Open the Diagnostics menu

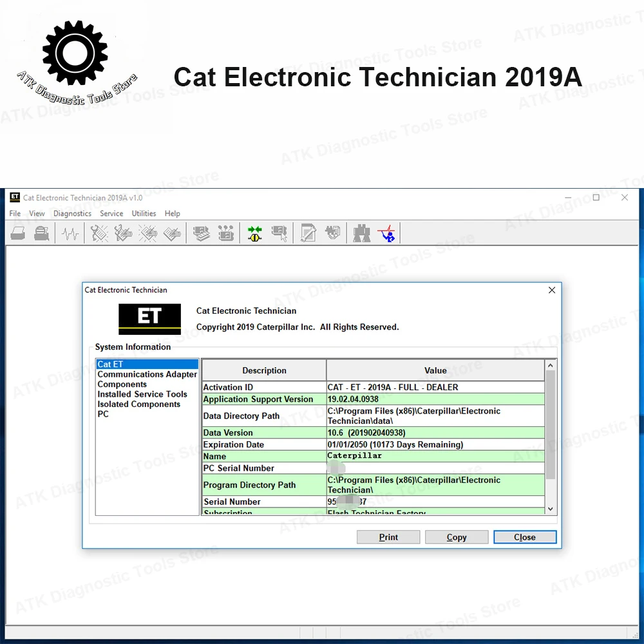(x=72, y=214)
